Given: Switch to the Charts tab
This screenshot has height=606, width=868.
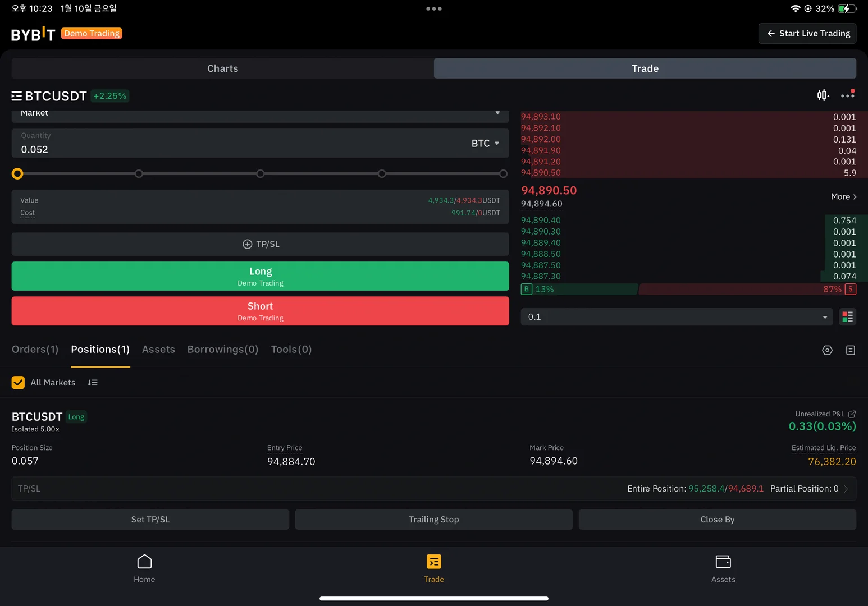Looking at the screenshot, I should coord(223,68).
